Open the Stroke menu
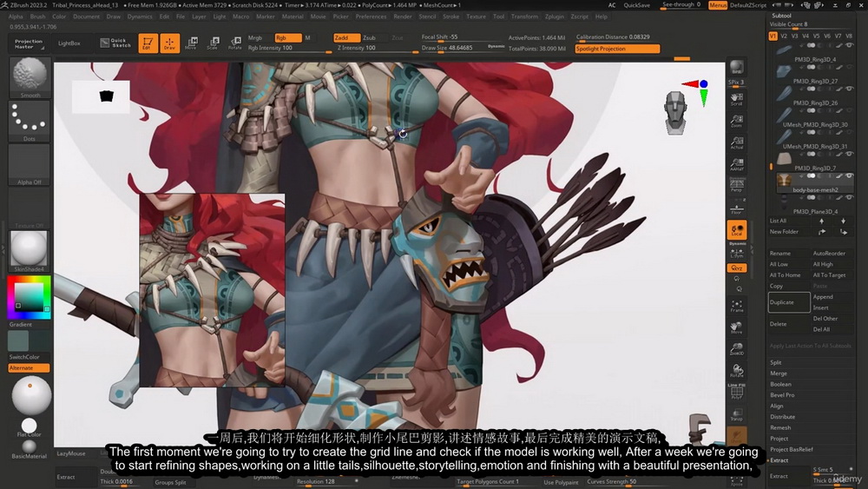Image resolution: width=868 pixels, height=489 pixels. tap(450, 17)
